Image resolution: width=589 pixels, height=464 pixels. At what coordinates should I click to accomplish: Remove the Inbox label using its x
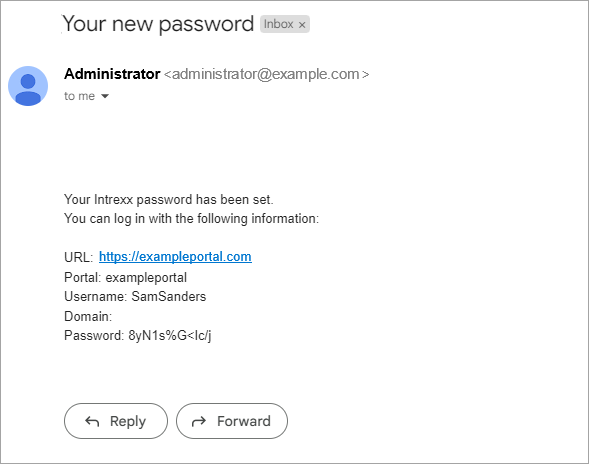302,25
